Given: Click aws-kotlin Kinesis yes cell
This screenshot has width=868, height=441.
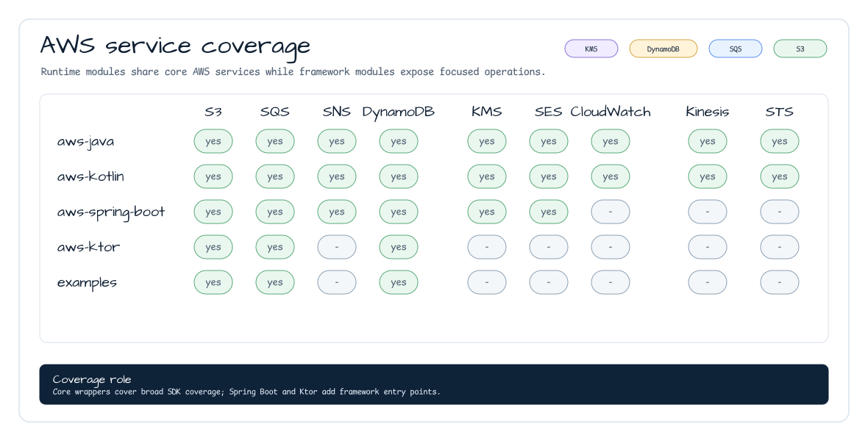Looking at the screenshot, I should tap(708, 176).
